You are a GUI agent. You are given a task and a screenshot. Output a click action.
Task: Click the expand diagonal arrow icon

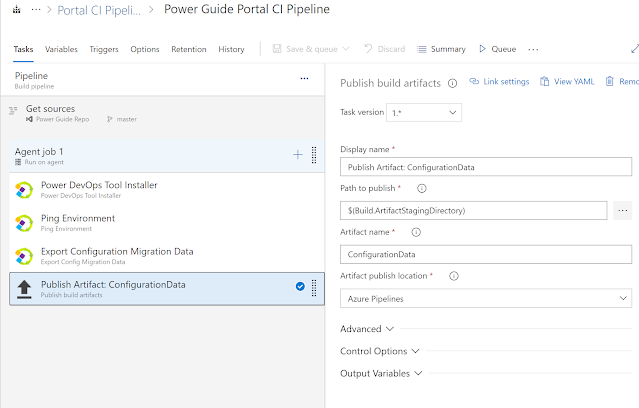click(x=634, y=48)
